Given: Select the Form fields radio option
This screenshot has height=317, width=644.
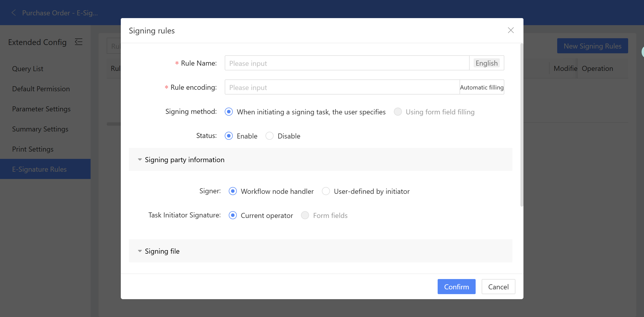Looking at the screenshot, I should coord(305,215).
